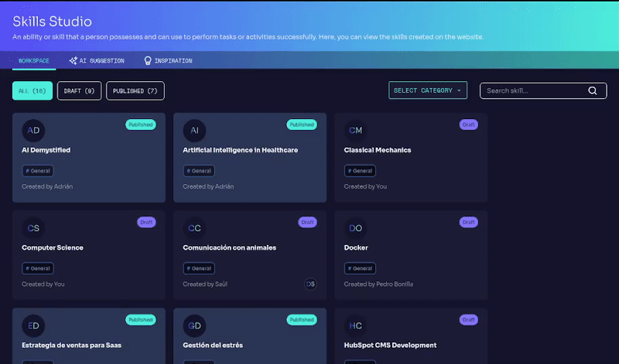Click the DS collaborator avatar badge

pos(310,284)
